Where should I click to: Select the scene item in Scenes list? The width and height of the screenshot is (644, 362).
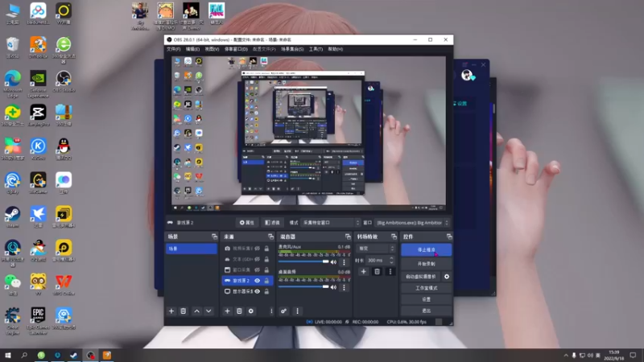(192, 249)
